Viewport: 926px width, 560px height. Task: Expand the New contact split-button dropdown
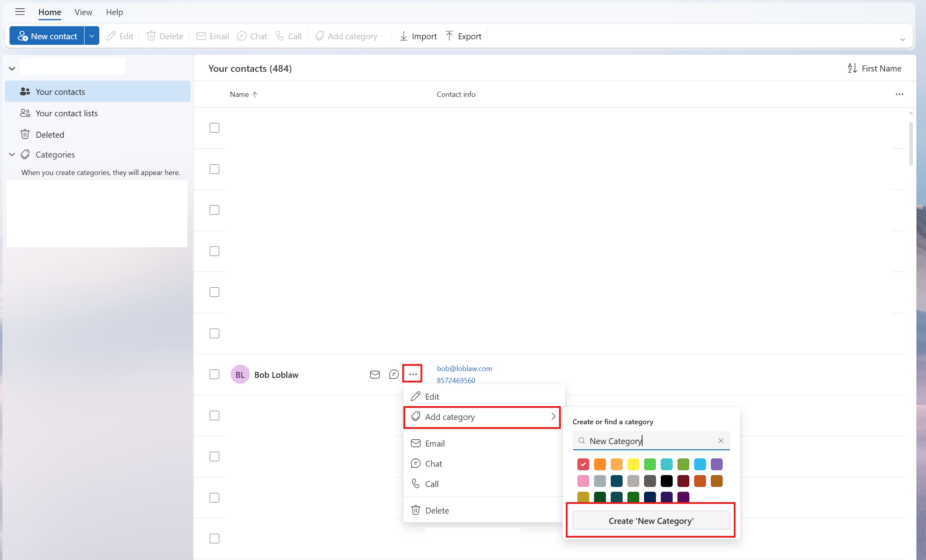92,35
